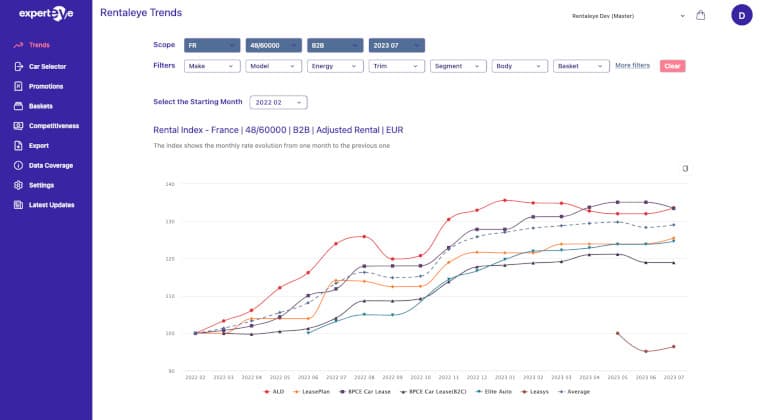This screenshot has height=420, width=760.
Task: Click the Settings gear icon
Action: pos(18,185)
